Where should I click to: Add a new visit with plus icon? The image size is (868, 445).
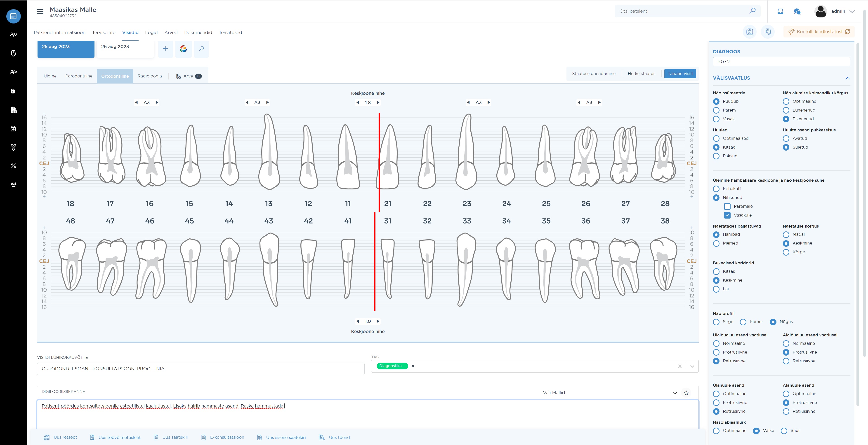coord(165,49)
